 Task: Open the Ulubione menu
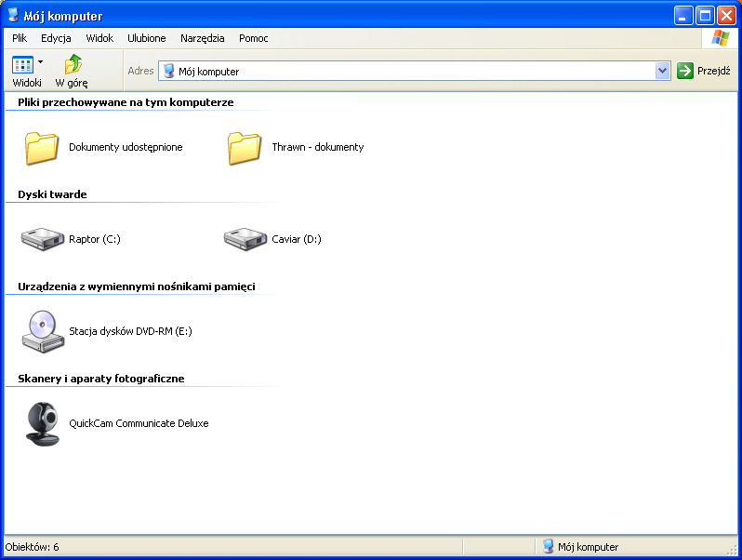(146, 38)
